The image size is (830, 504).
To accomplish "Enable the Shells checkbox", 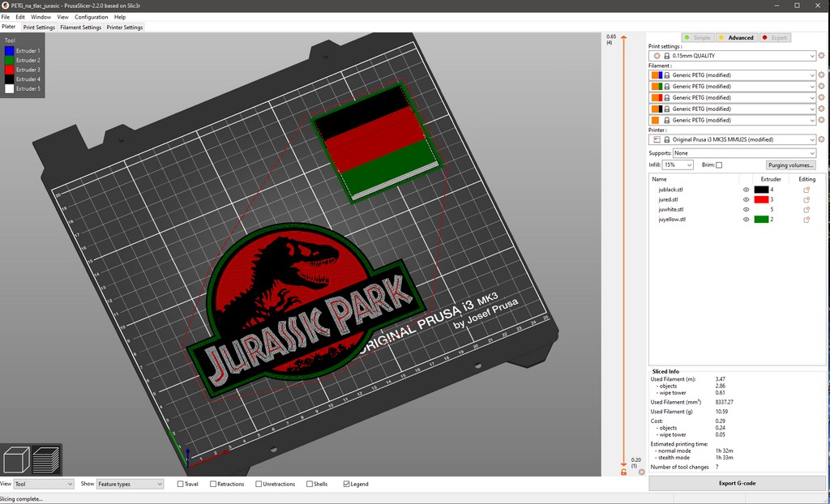I will click(x=310, y=484).
